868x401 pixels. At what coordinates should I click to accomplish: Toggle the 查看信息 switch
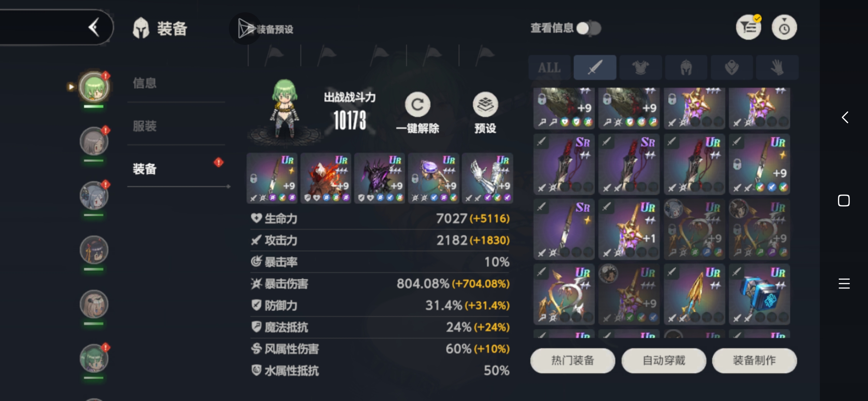pyautogui.click(x=589, y=28)
